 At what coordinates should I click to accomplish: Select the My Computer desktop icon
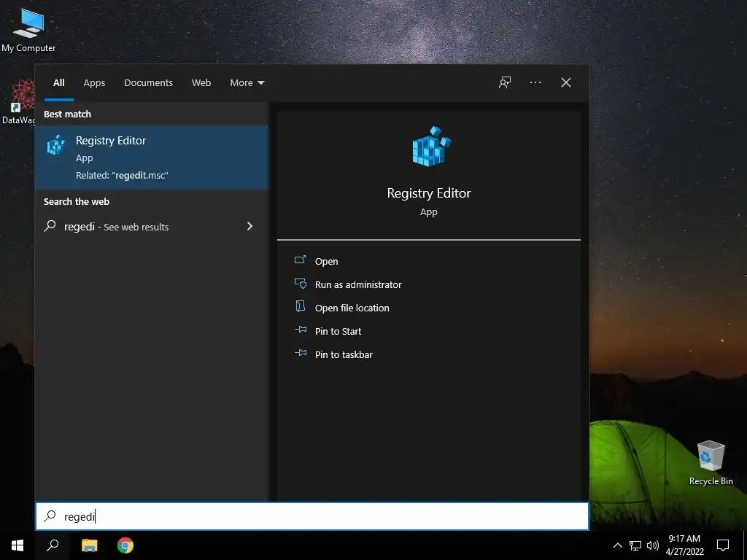(x=28, y=30)
